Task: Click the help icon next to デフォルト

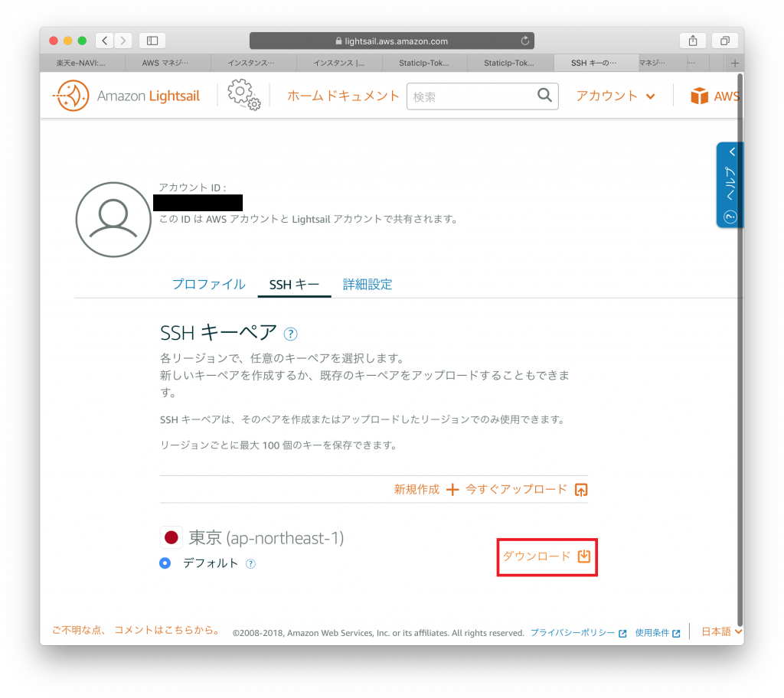Action: tap(250, 564)
